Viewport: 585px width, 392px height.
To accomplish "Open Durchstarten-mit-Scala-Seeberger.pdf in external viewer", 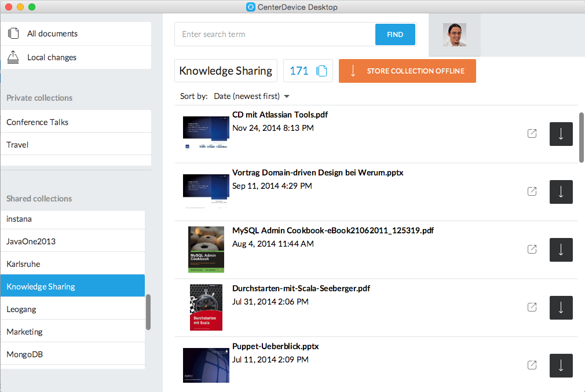I will [x=532, y=307].
